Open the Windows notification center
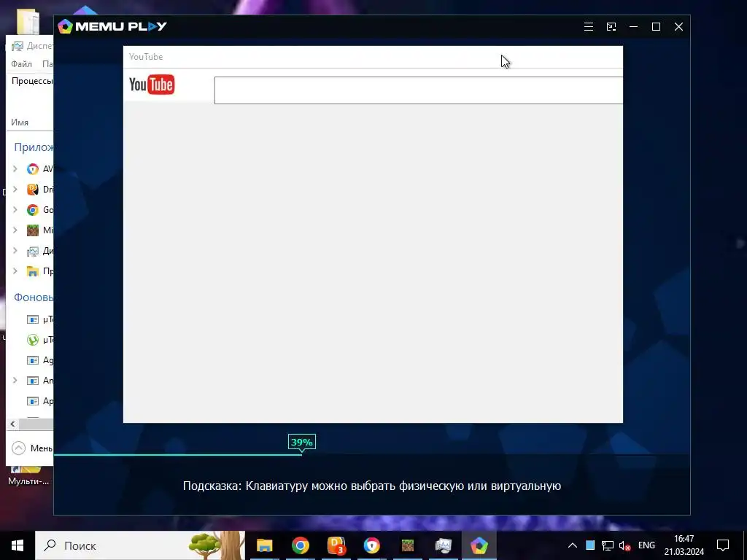The image size is (747, 560). (723, 545)
